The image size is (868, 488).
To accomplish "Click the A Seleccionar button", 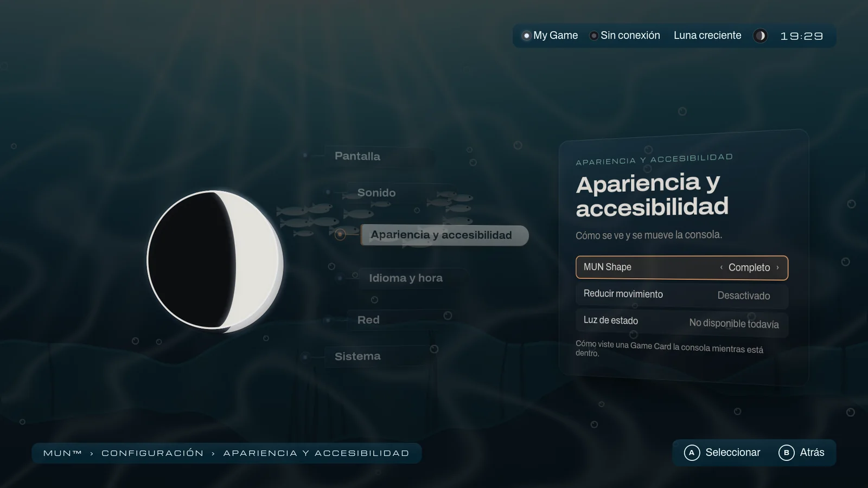I will point(722,453).
